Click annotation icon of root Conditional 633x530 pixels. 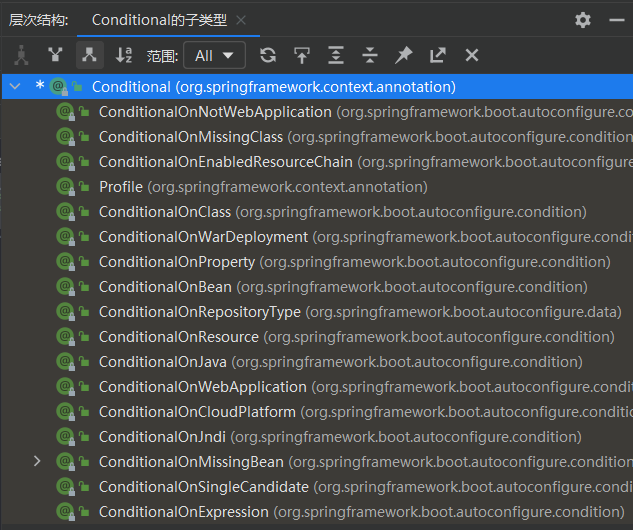59,86
